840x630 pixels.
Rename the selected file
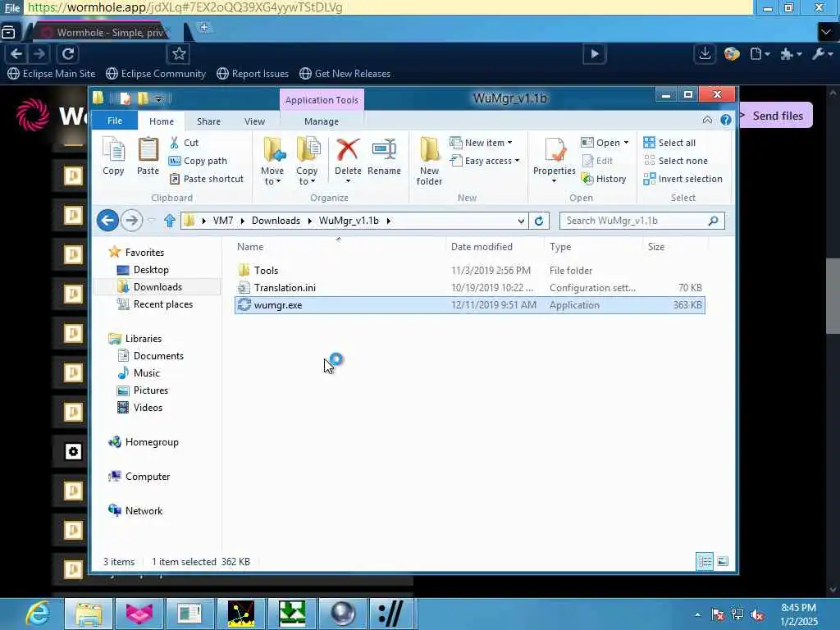click(384, 156)
